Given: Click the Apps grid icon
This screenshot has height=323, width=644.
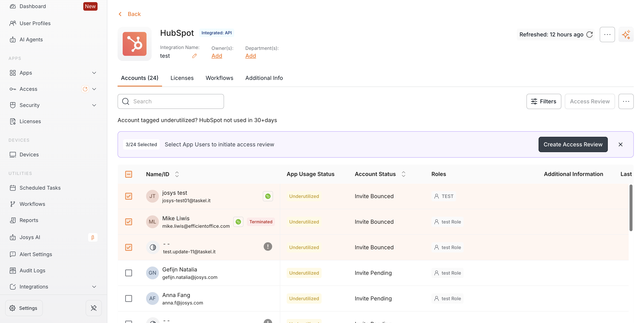Looking at the screenshot, I should (13, 73).
